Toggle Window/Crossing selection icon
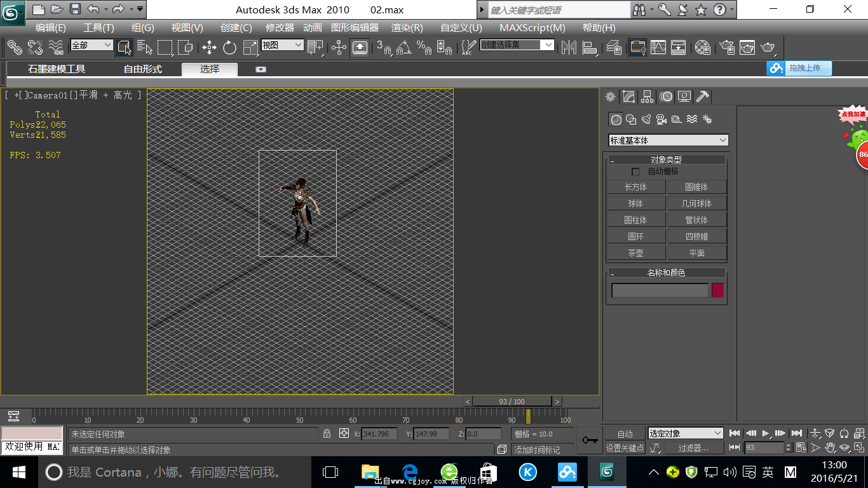Screen dimensions: 868x488 click(x=185, y=47)
